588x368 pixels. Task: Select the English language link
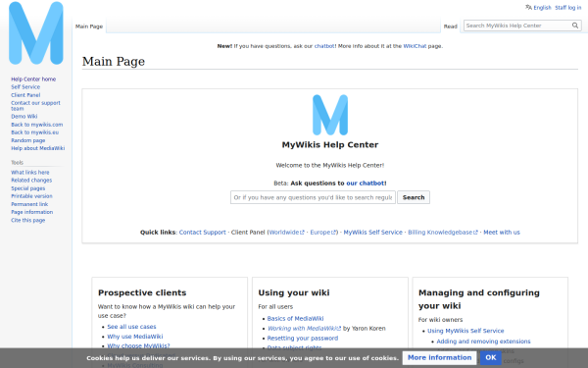click(542, 8)
